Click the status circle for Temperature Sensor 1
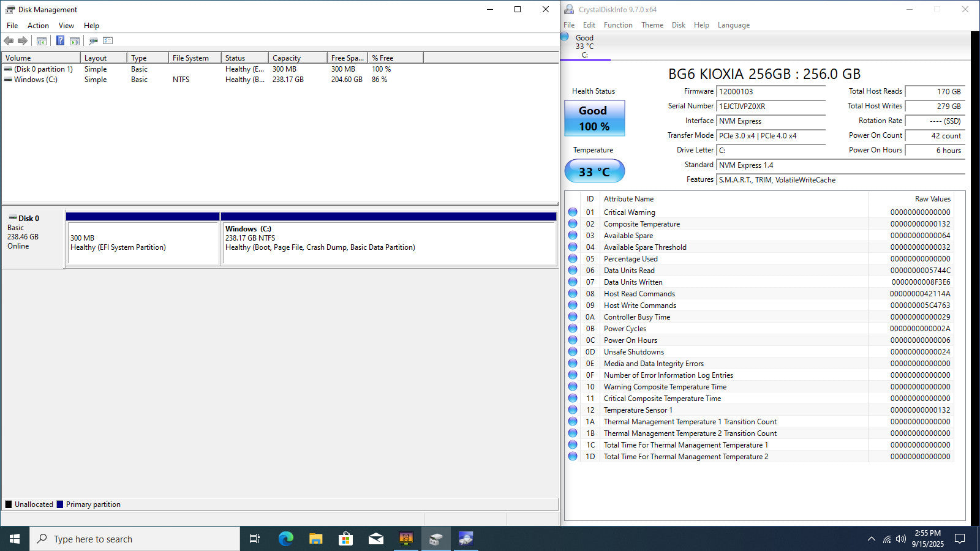The width and height of the screenshot is (980, 551). 573,410
